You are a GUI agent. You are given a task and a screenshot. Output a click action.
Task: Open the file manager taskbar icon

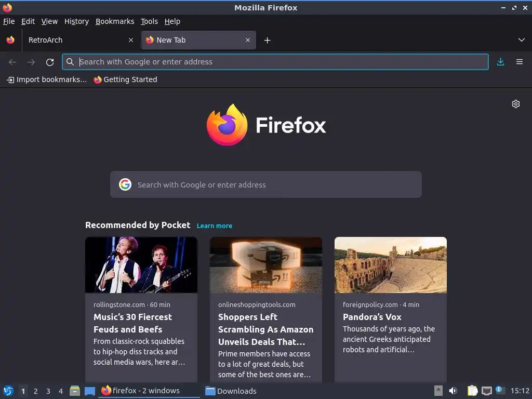click(x=75, y=391)
